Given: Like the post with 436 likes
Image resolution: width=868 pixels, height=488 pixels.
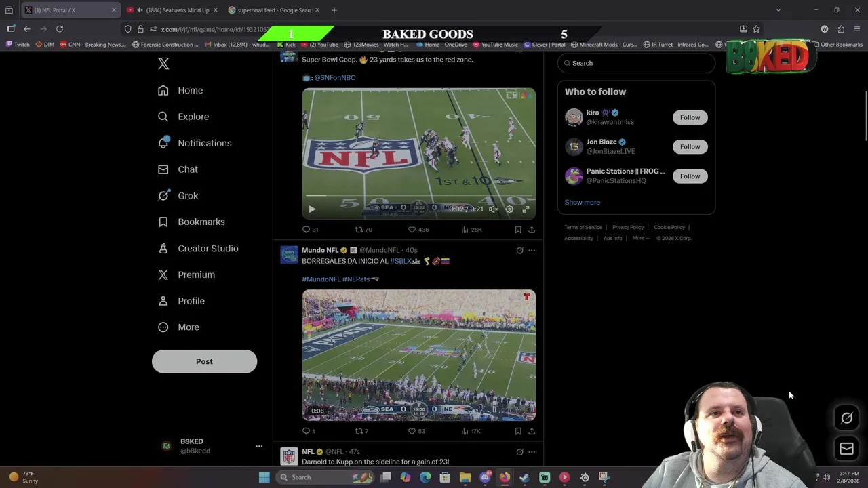Looking at the screenshot, I should tap(418, 230).
